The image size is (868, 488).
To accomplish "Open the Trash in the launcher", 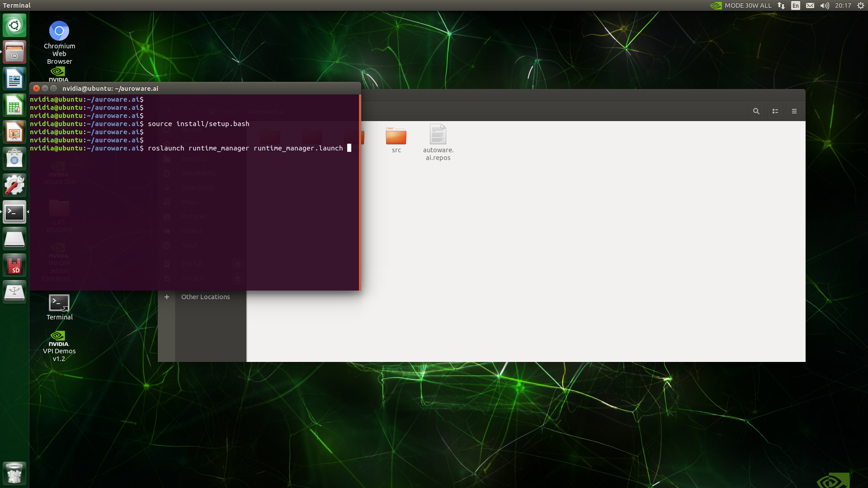I will pos(14,473).
